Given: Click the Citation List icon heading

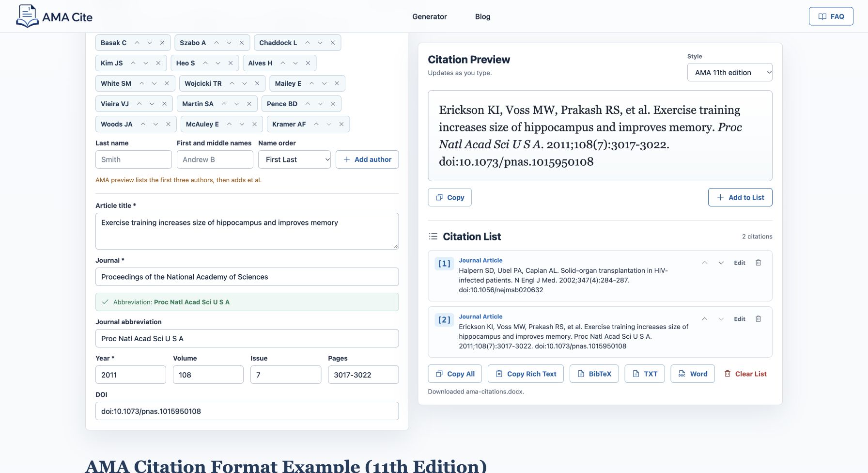Looking at the screenshot, I should pyautogui.click(x=433, y=236).
